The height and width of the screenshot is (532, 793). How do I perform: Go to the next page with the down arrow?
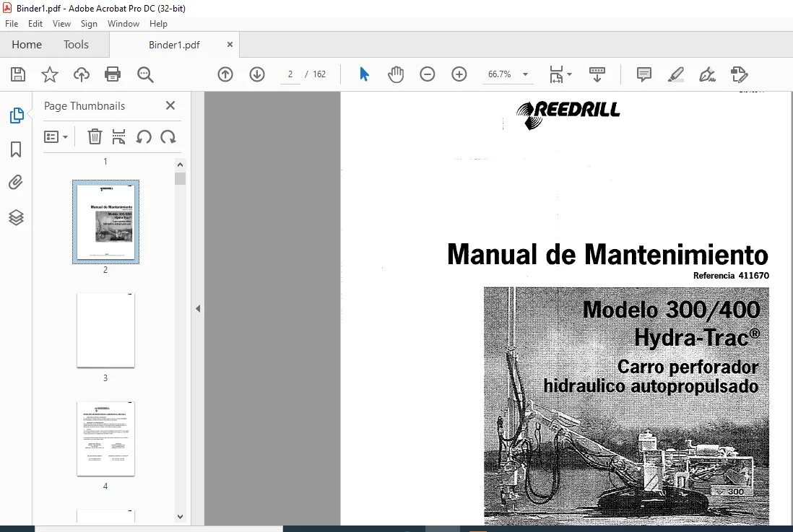[257, 74]
